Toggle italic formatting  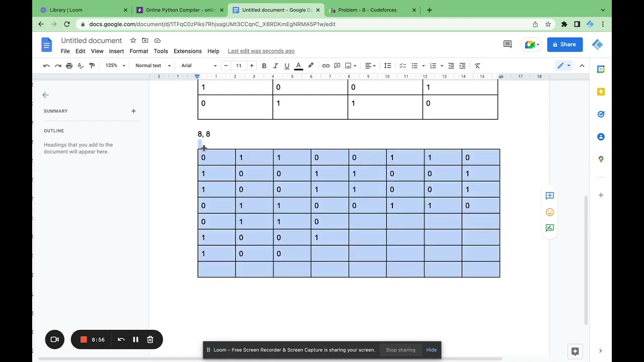click(x=275, y=66)
